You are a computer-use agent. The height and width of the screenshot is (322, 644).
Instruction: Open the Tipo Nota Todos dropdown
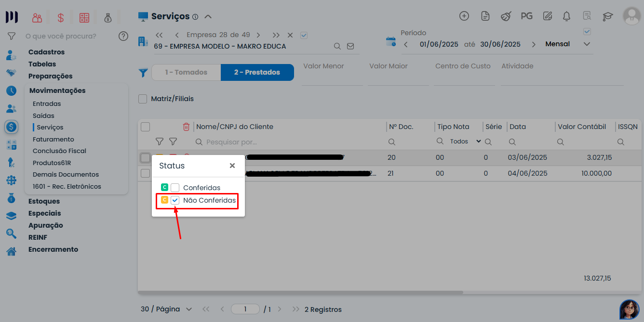465,142
